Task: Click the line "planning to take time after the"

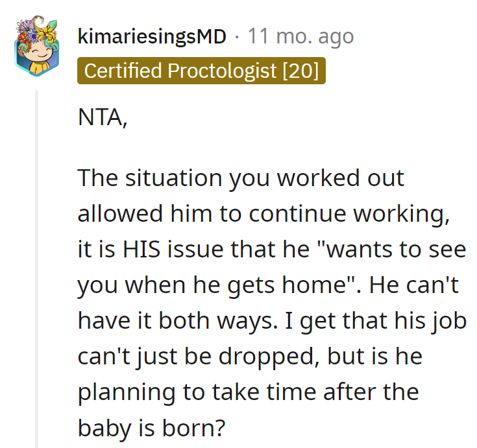Action: click(248, 392)
